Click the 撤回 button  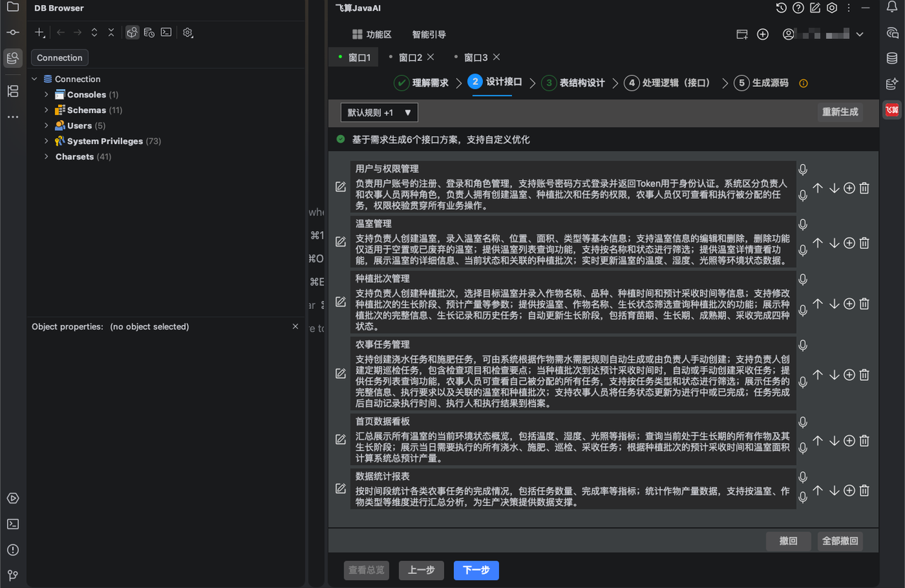788,541
